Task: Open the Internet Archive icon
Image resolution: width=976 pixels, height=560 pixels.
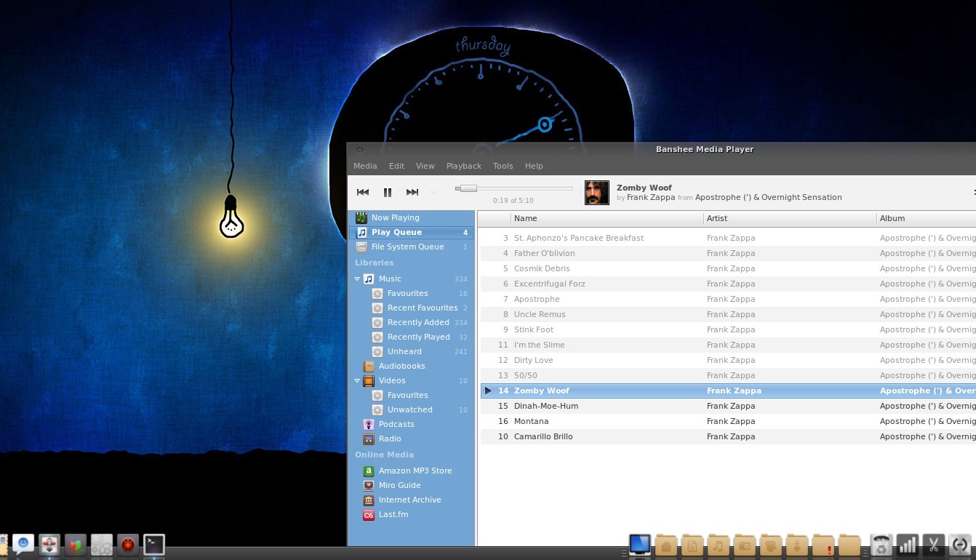Action: coord(369,500)
